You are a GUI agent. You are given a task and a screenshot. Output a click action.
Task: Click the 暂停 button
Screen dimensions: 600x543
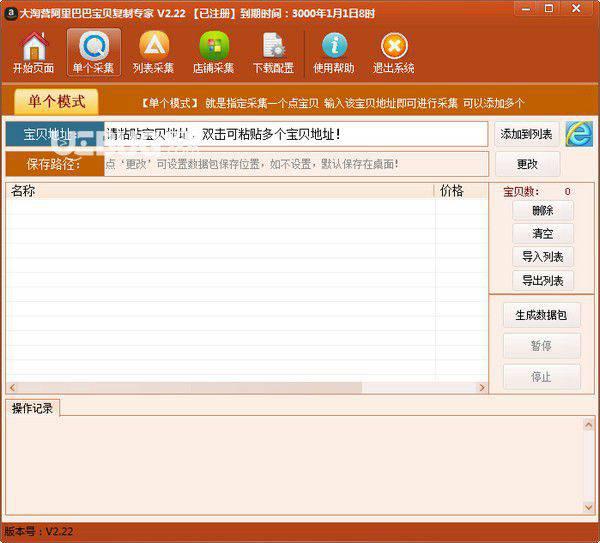(541, 346)
